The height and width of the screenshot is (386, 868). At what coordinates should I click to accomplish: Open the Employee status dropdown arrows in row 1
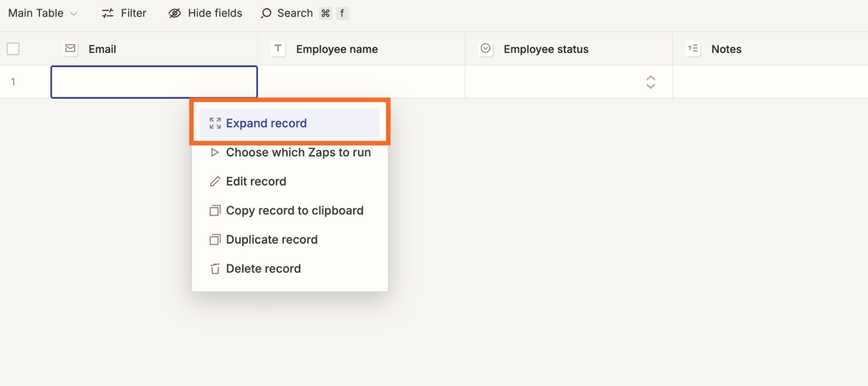(650, 82)
